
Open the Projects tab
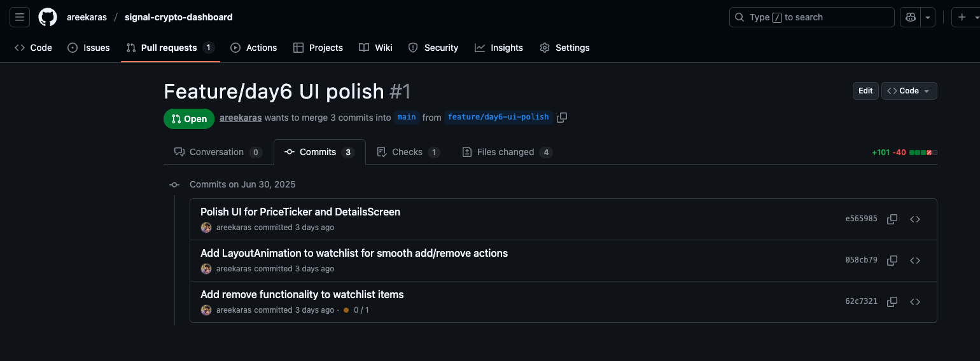click(x=318, y=48)
